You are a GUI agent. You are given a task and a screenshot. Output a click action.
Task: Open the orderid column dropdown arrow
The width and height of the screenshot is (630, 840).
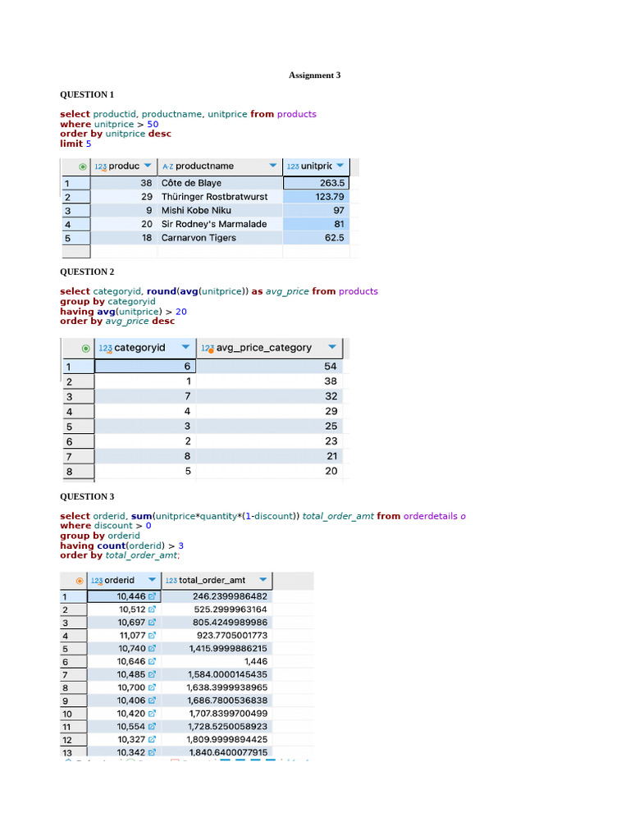pos(150,580)
